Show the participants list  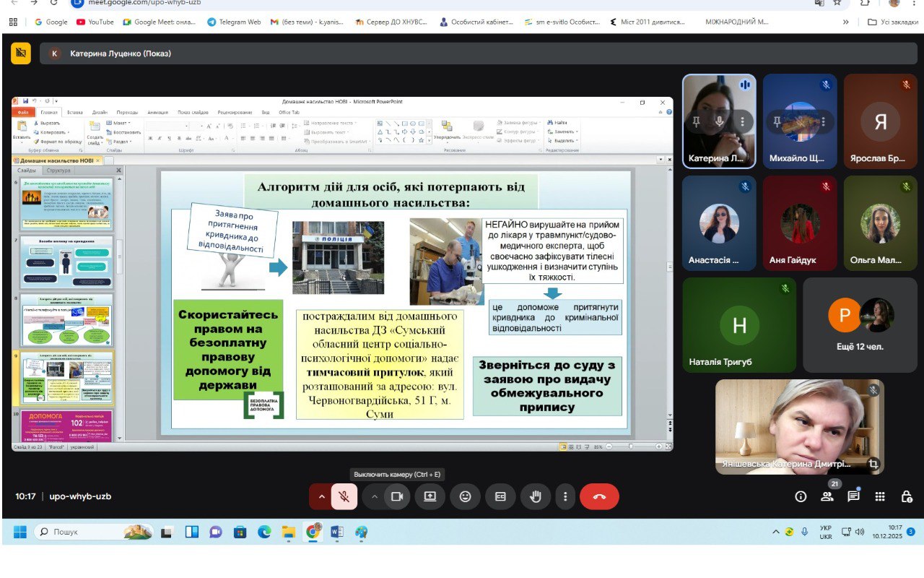[x=827, y=496]
